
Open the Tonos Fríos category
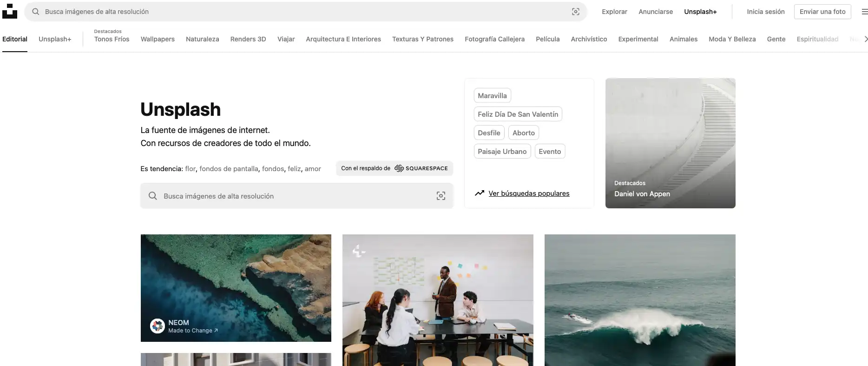coord(112,39)
